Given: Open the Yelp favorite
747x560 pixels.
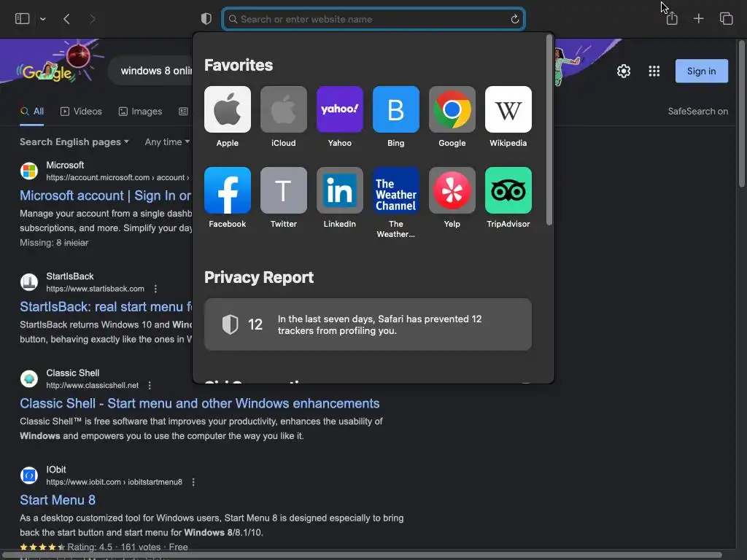Looking at the screenshot, I should (452, 198).
